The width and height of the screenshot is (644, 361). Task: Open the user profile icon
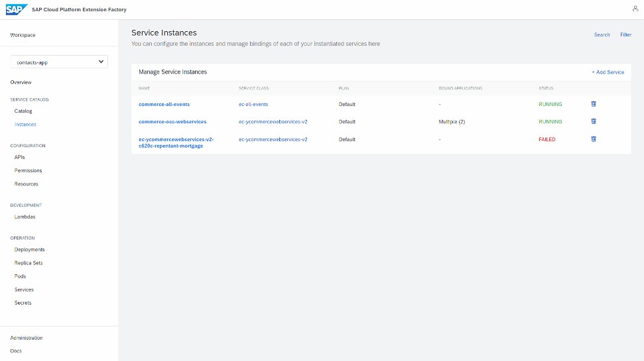(635, 9)
